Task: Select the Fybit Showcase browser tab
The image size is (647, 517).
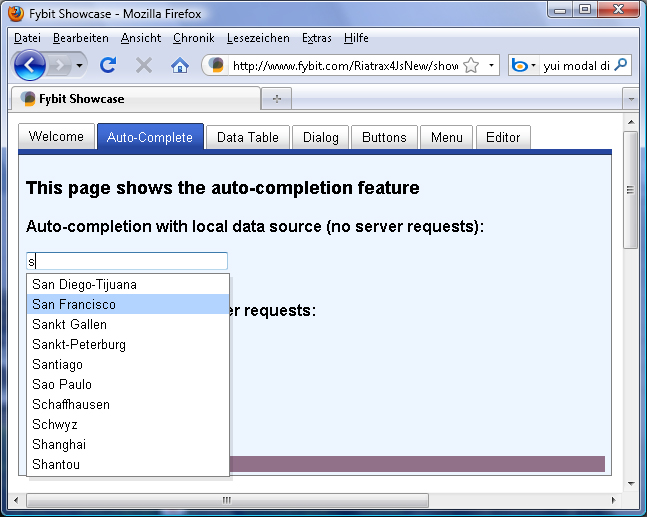Action: [136, 99]
